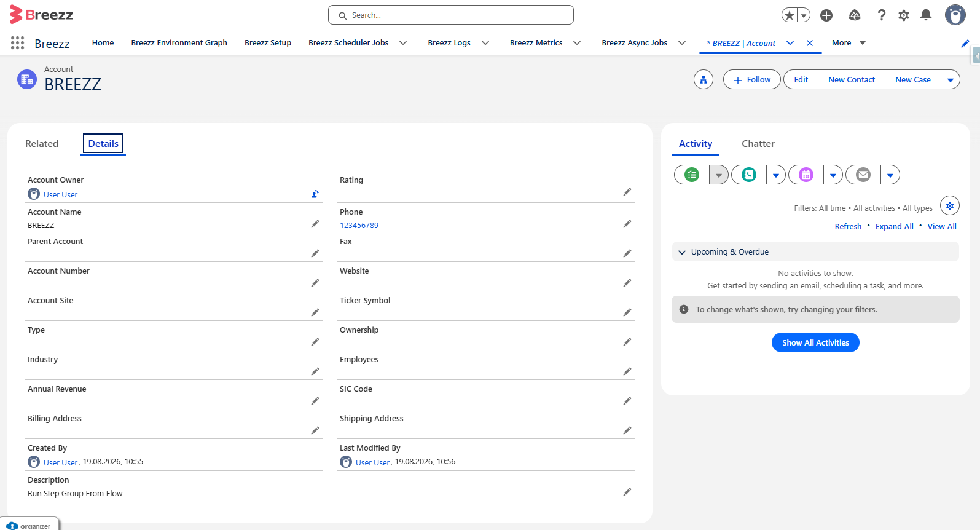Edit the Employees field pencil
The width and height of the screenshot is (980, 530).
click(x=627, y=371)
